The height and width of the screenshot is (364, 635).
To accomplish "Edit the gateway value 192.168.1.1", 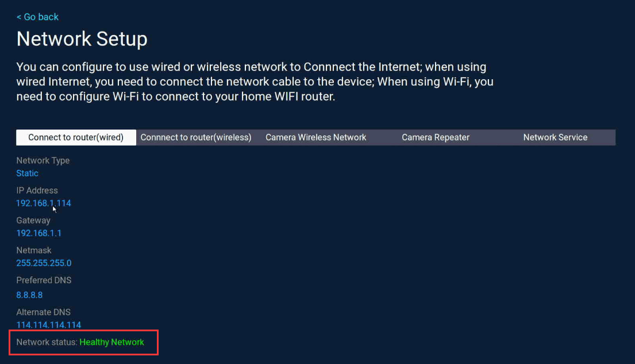I will pyautogui.click(x=39, y=233).
